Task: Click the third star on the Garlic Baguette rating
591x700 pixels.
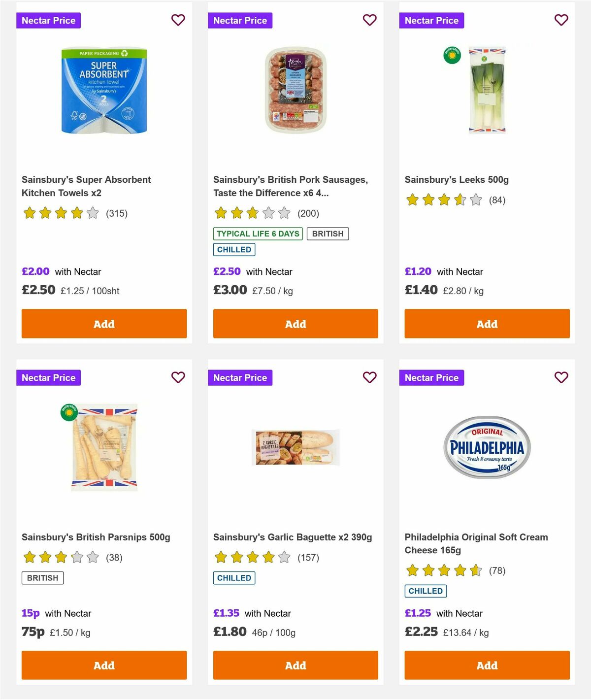Action: [x=251, y=558]
